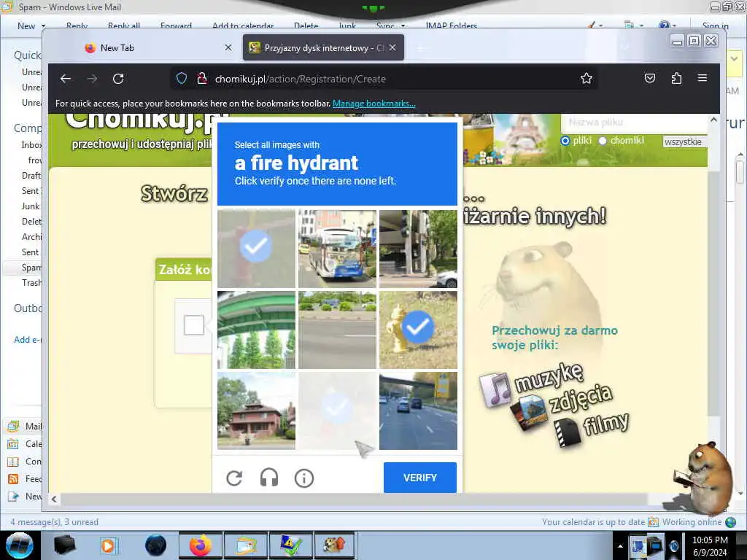747x560 pixels.
Task: Close the New Tab tab
Action: tap(228, 47)
